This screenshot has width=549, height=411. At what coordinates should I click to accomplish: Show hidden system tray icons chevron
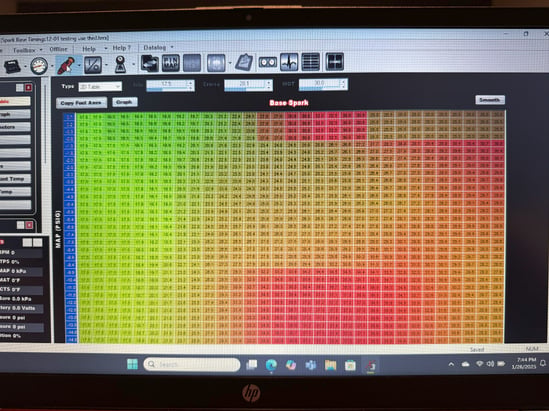click(451, 364)
